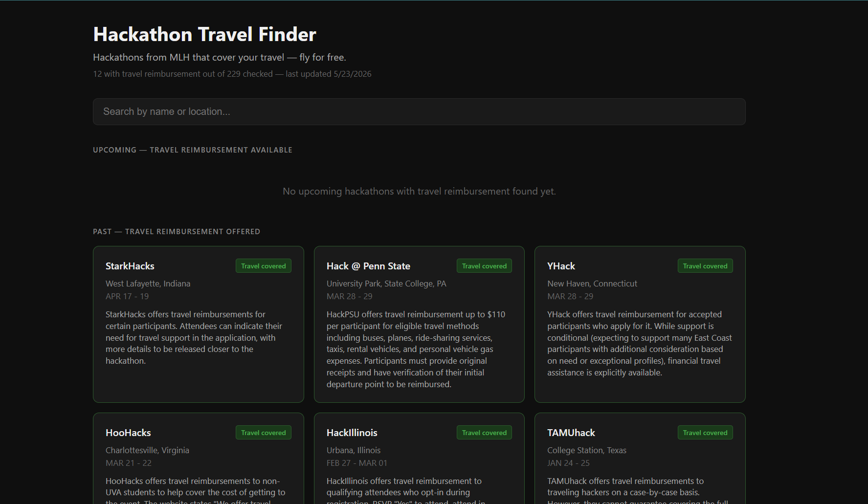Screen dimensions: 868x504
Task: Click 'College Station, Texas' location text
Action: tap(587, 450)
